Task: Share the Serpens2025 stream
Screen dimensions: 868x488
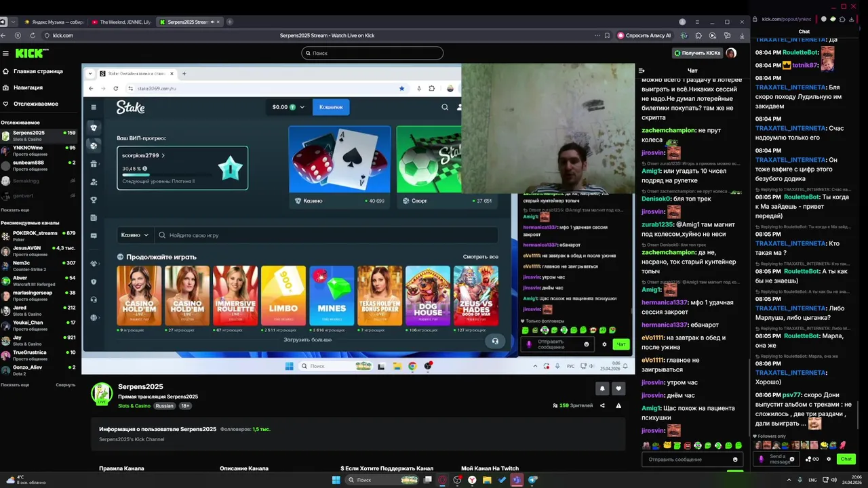Action: click(602, 405)
